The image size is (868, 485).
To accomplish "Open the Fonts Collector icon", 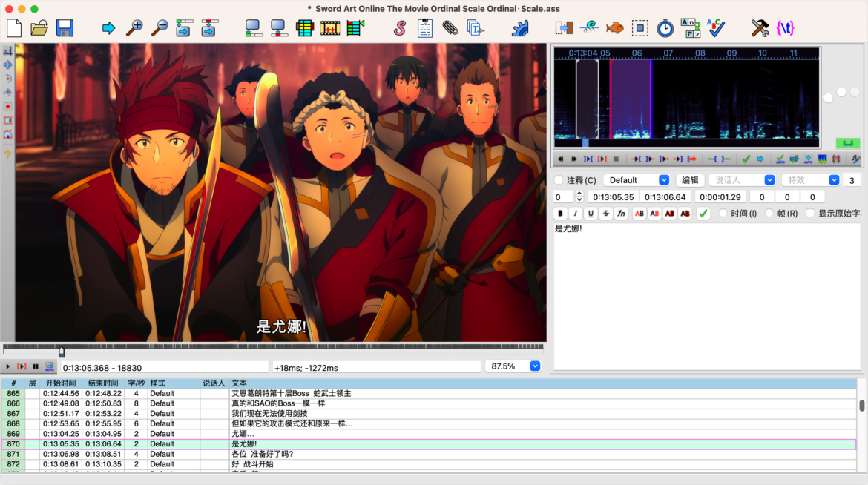I will pos(476,27).
